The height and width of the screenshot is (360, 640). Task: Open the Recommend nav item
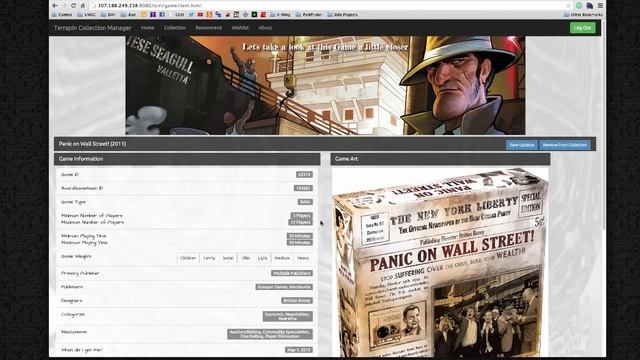[209, 28]
